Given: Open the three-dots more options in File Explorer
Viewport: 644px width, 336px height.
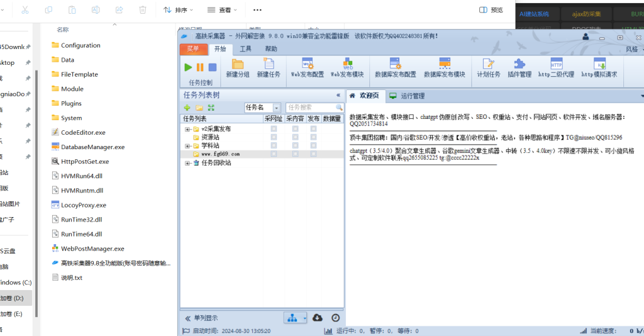Looking at the screenshot, I should (x=257, y=10).
